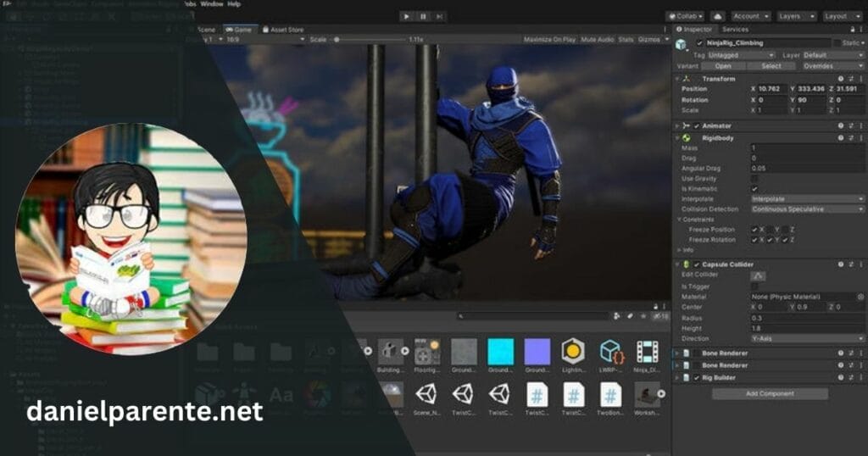This screenshot has height=456, width=868.
Task: Select the TwoBon script asset
Action: point(610,395)
